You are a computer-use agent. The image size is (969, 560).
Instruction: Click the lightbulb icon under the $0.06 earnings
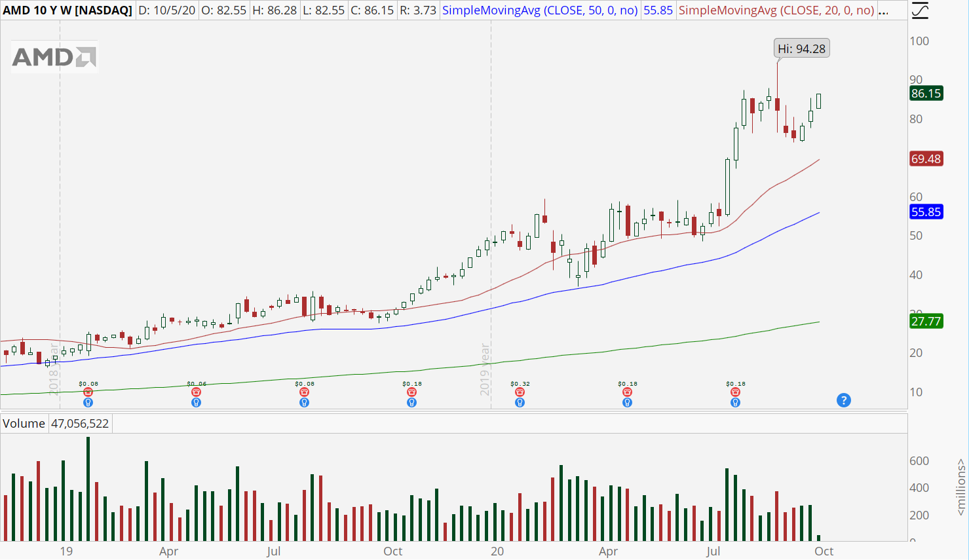pos(196,402)
